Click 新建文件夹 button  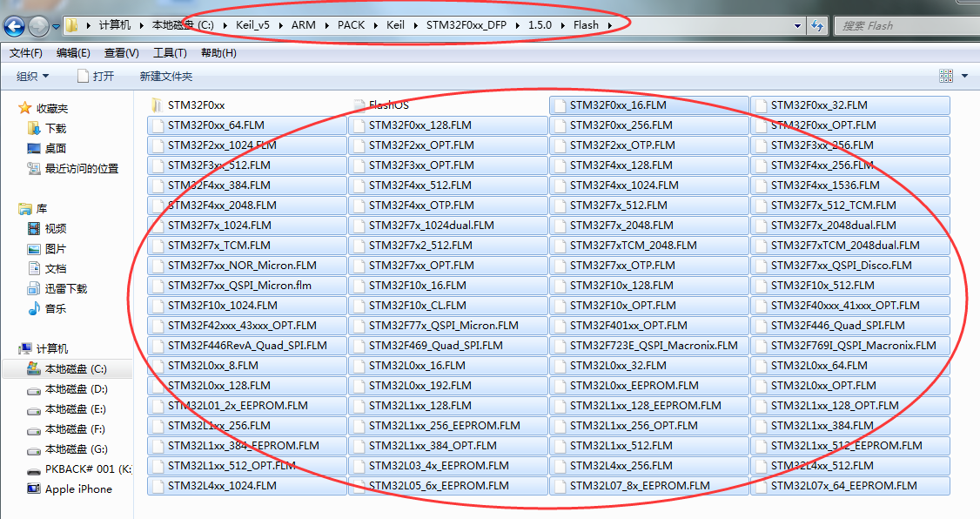point(165,77)
